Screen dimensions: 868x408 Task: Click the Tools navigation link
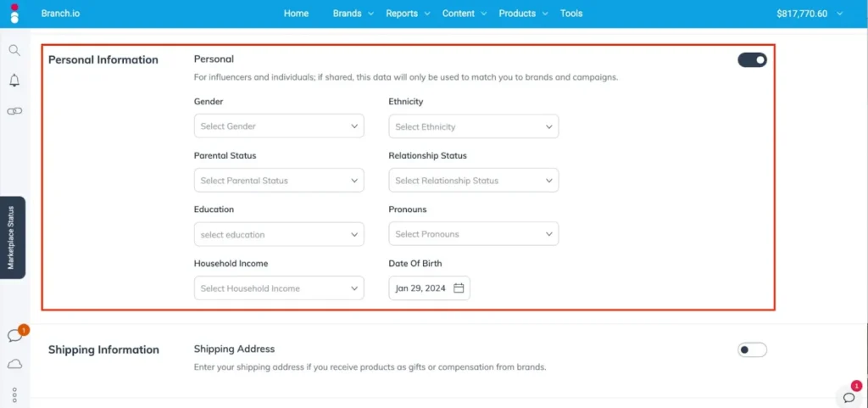pos(571,14)
